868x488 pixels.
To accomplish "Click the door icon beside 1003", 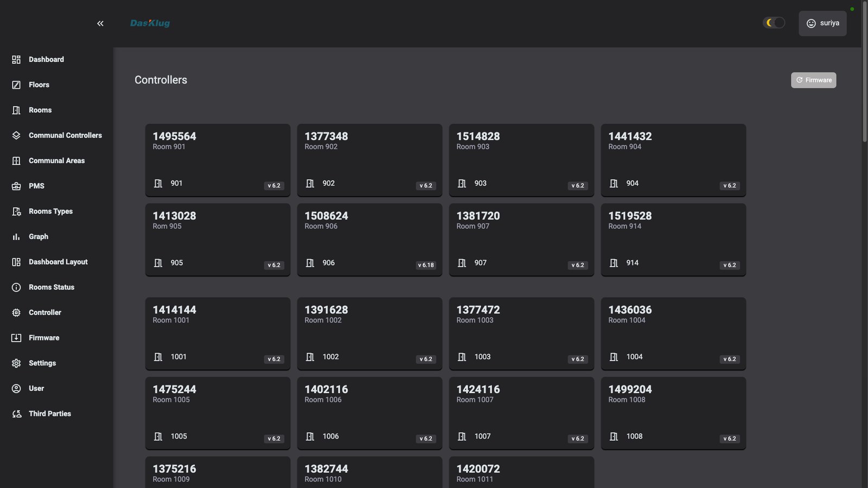I will click(462, 357).
